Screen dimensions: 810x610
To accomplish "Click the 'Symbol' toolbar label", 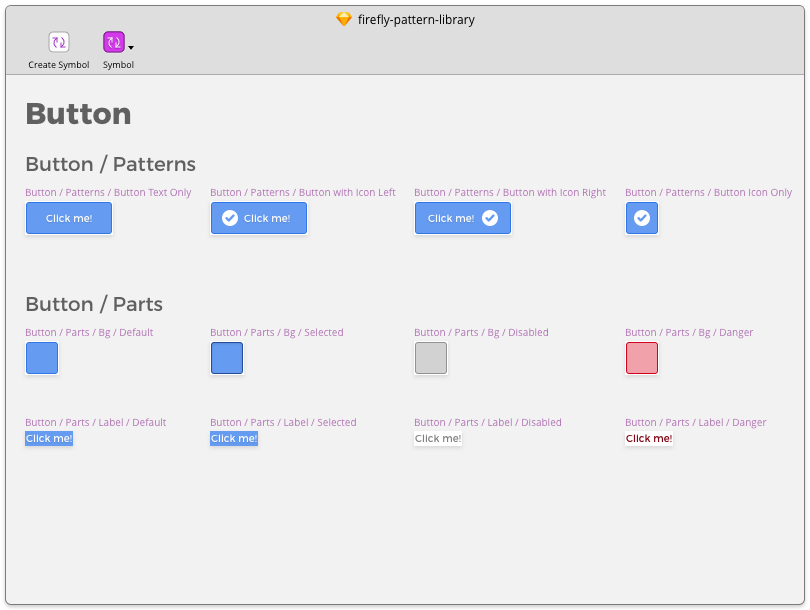I will 118,65.
